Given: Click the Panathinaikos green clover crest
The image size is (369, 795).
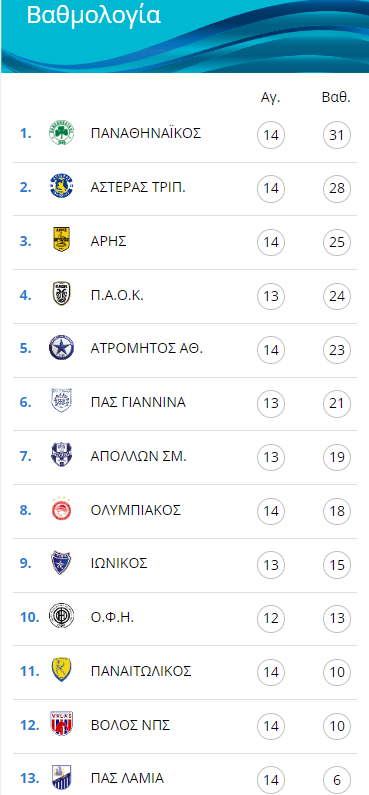Looking at the screenshot, I should [61, 133].
